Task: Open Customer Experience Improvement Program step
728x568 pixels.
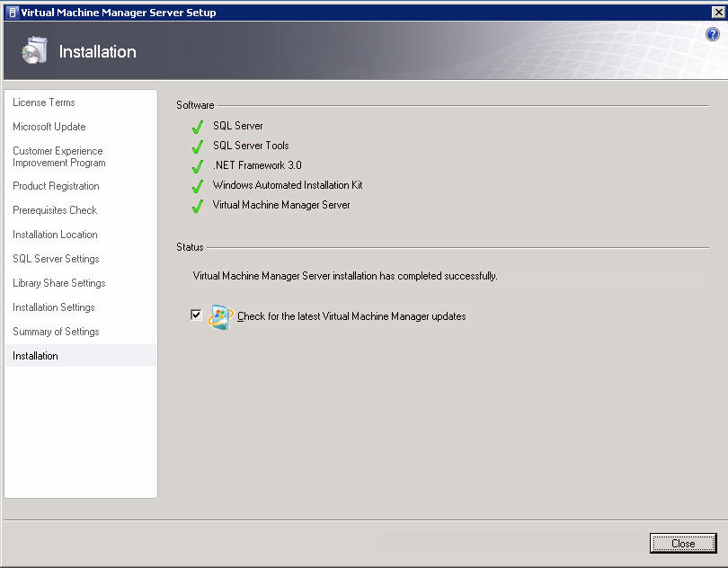Action: pos(59,156)
